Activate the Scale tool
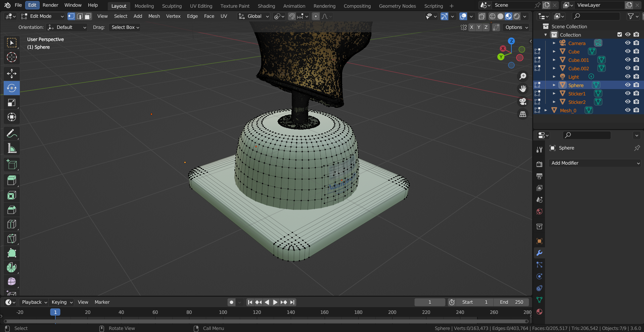 [x=12, y=103]
